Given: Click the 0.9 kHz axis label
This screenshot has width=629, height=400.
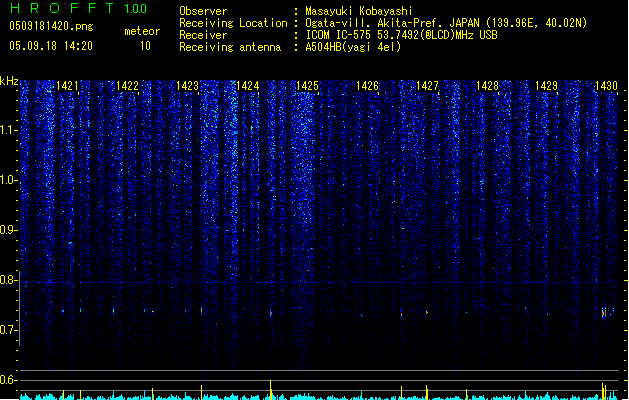Looking at the screenshot, I should point(8,230).
